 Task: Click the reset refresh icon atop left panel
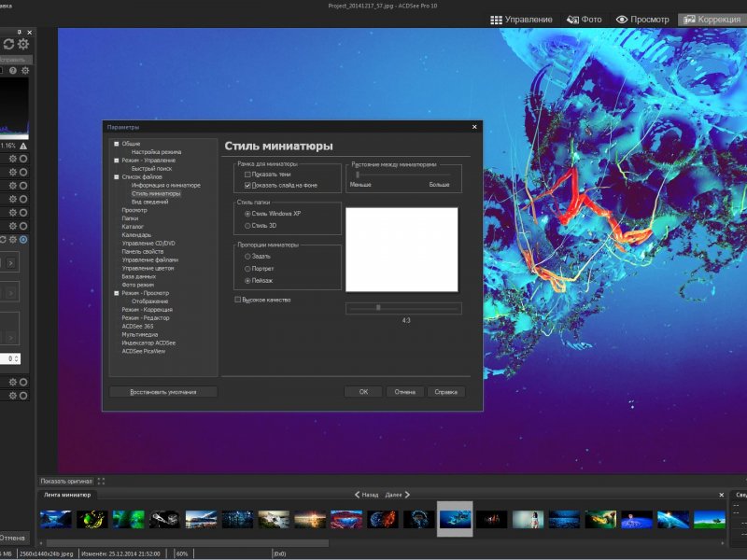8,44
